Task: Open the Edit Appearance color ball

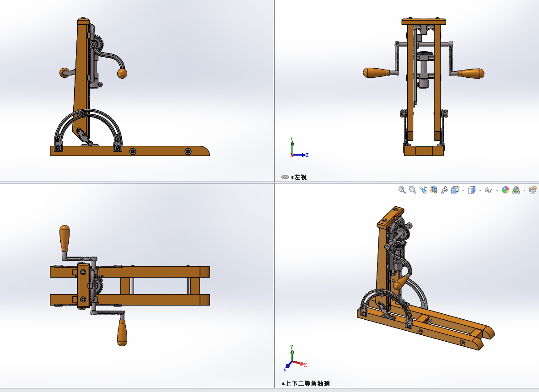Action: pos(505,190)
